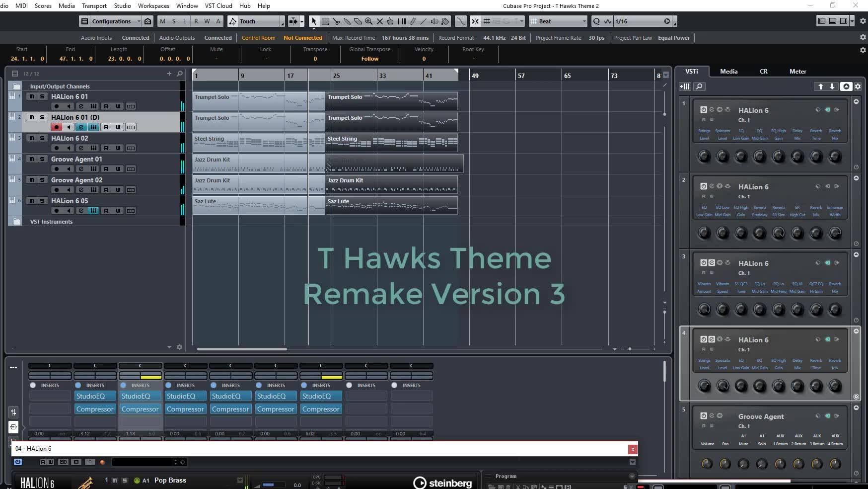This screenshot has height=489, width=868.
Task: Open first StudioEQ insert in mixer
Action: coord(95,396)
